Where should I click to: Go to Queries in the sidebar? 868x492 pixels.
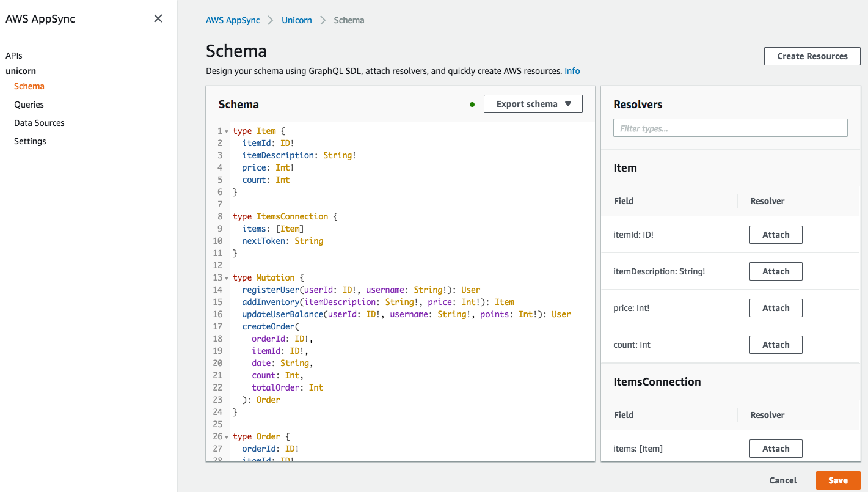tap(29, 105)
